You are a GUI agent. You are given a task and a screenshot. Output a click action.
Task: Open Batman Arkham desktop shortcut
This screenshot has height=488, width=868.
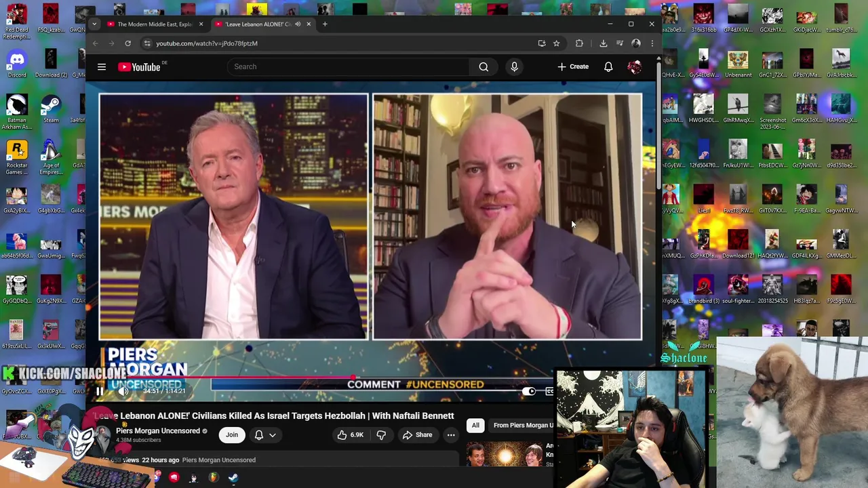click(17, 113)
